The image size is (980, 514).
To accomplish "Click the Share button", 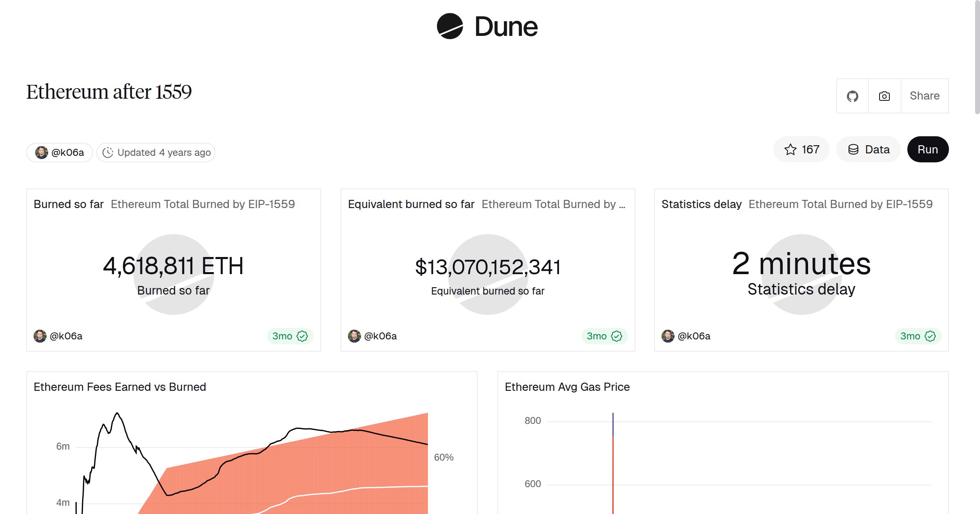I will pyautogui.click(x=924, y=95).
